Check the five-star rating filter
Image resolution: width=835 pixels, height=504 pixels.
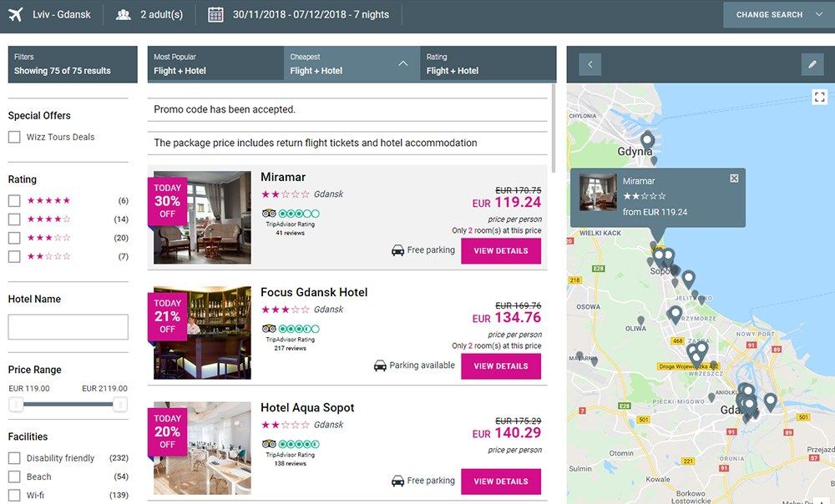pyautogui.click(x=14, y=201)
